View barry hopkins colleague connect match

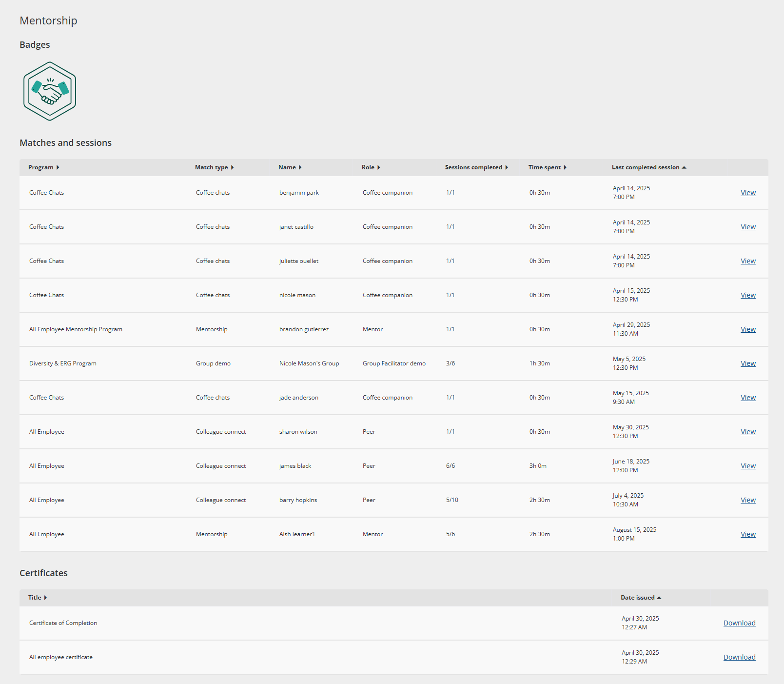(x=748, y=500)
